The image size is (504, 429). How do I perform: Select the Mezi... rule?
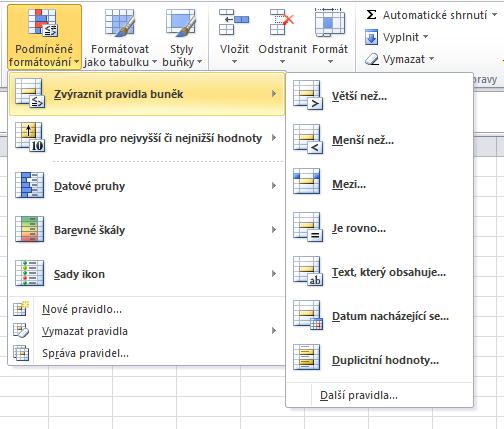point(380,184)
